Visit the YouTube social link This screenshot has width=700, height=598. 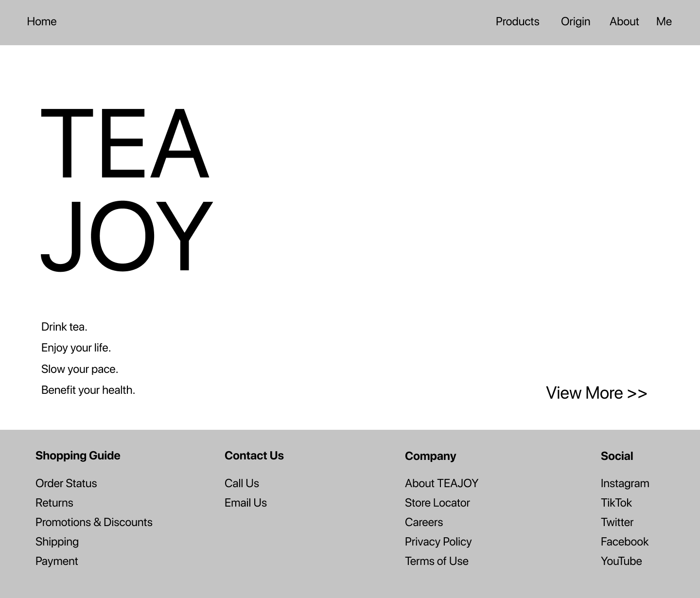click(x=621, y=561)
